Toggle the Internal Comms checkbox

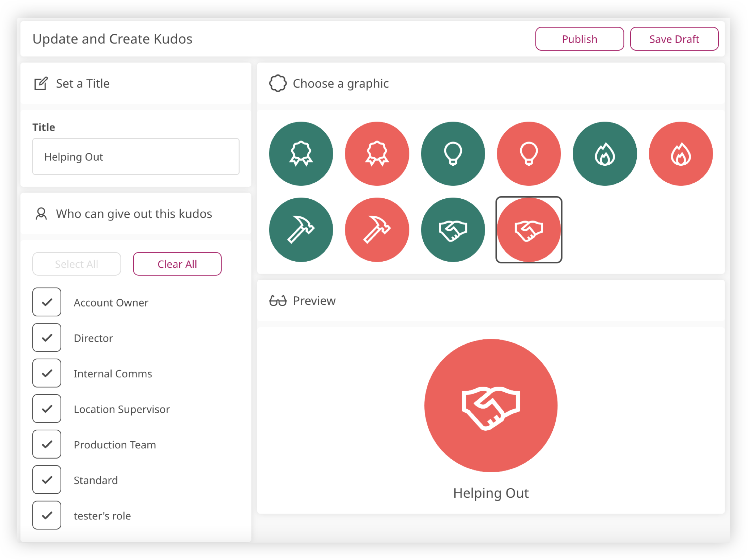[47, 373]
